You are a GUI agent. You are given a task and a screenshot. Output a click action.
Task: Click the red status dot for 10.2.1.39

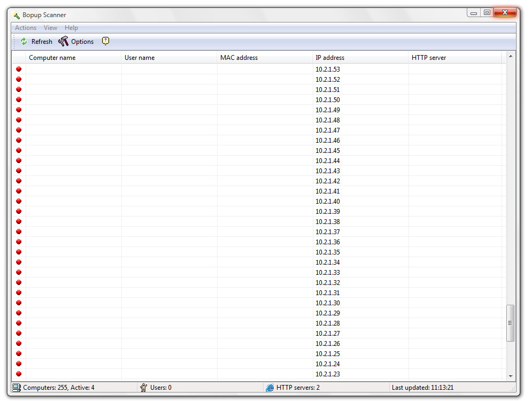tap(19, 211)
